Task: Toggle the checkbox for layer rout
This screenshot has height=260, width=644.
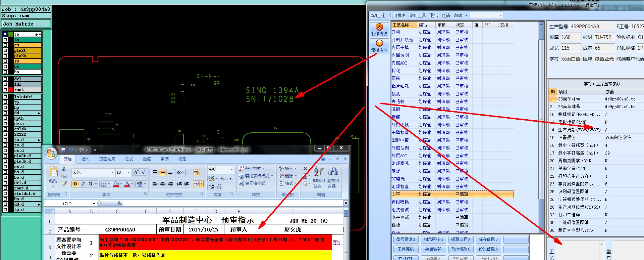Action: (x=5, y=90)
